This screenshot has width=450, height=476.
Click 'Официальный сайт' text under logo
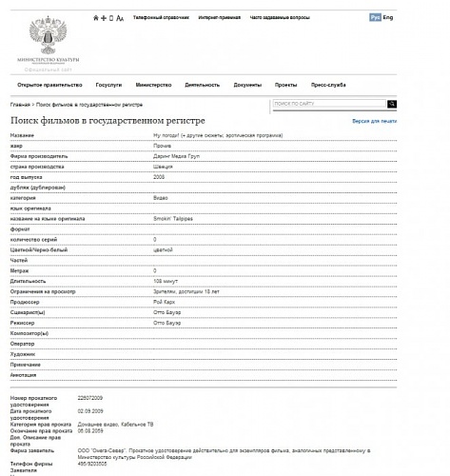click(x=49, y=69)
